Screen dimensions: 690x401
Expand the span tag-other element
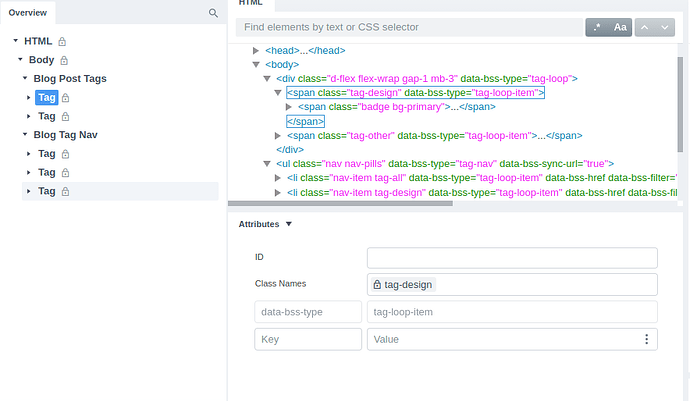click(x=279, y=135)
